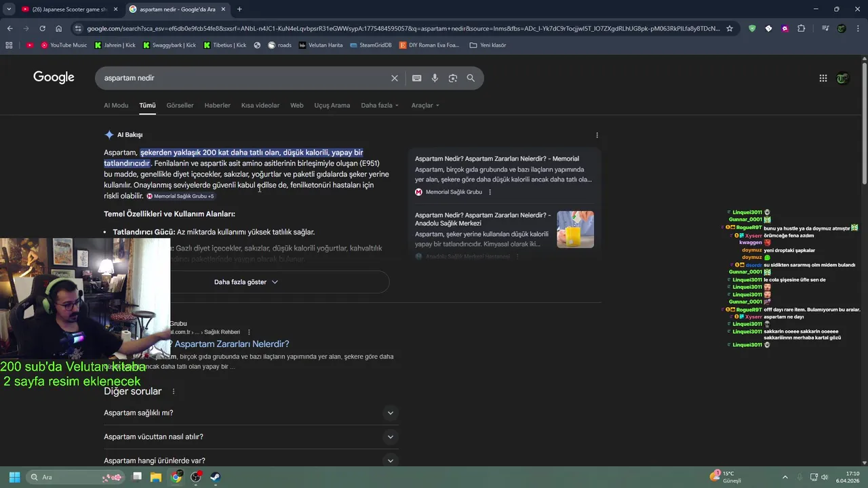Submit search with the magnifier icon

pyautogui.click(x=471, y=78)
